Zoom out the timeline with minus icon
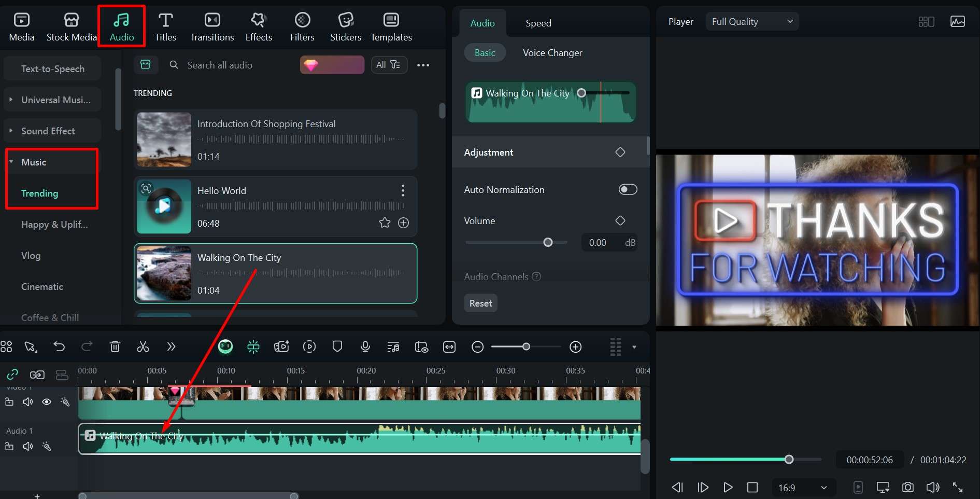980x499 pixels. 477,347
